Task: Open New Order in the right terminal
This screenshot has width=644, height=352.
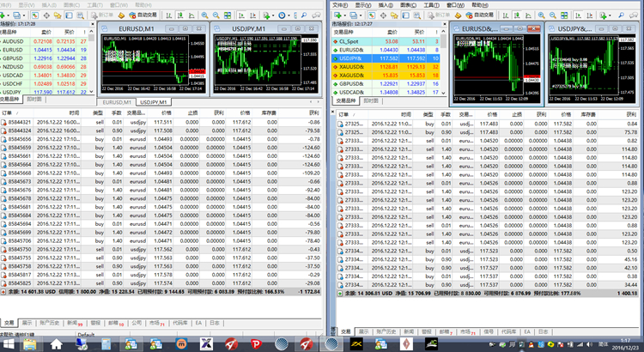Action: [440, 15]
